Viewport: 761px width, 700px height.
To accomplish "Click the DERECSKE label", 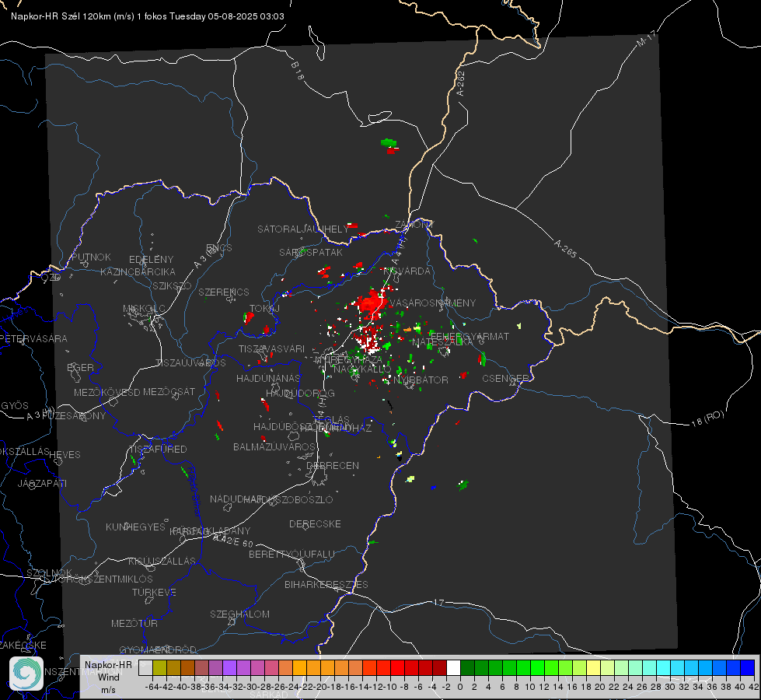I will pyautogui.click(x=315, y=523).
